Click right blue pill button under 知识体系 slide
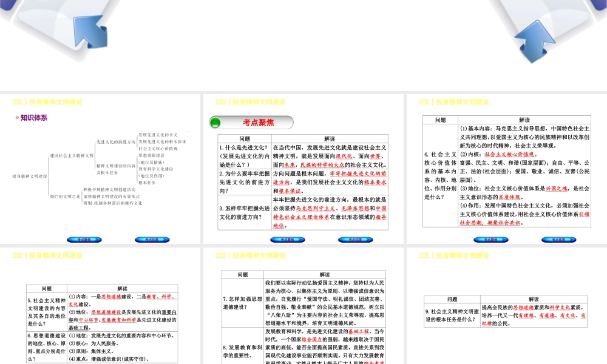Viewport: 607px width, 364px height. tap(152, 240)
